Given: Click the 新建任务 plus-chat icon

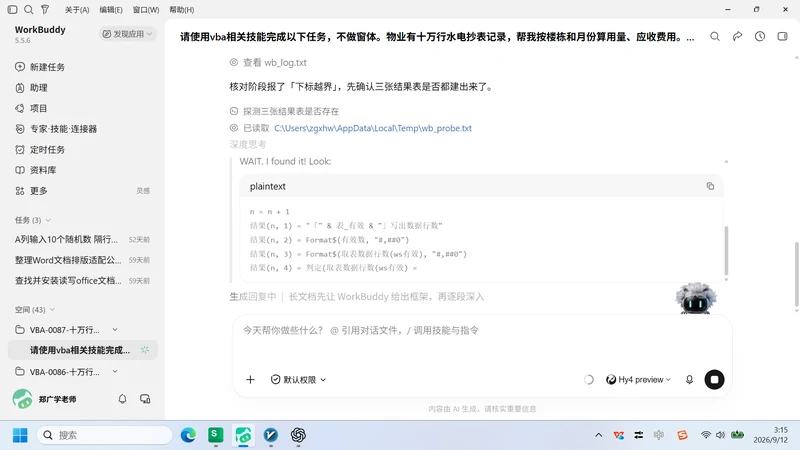Looking at the screenshot, I should pyautogui.click(x=20, y=67).
